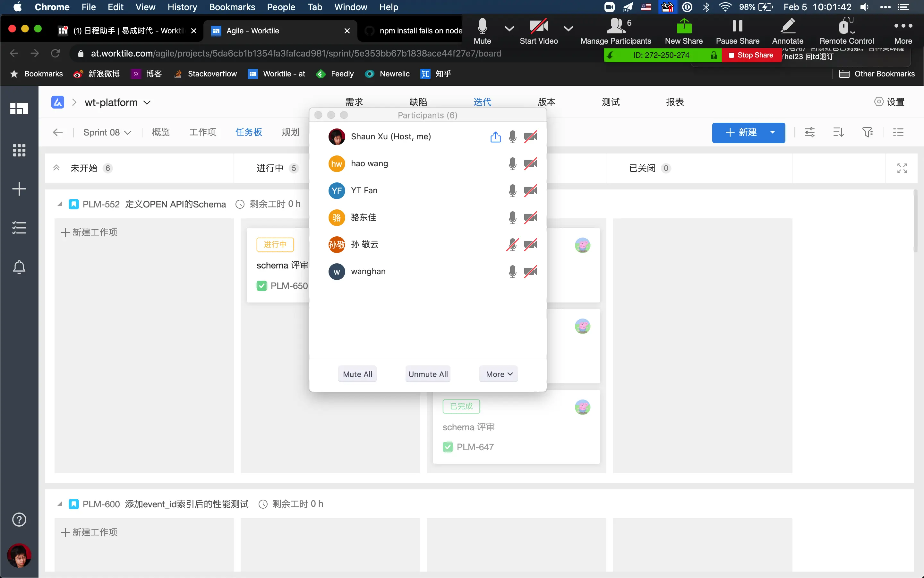Click the user avatar at sidebar bottom
This screenshot has width=924, height=578.
click(19, 556)
